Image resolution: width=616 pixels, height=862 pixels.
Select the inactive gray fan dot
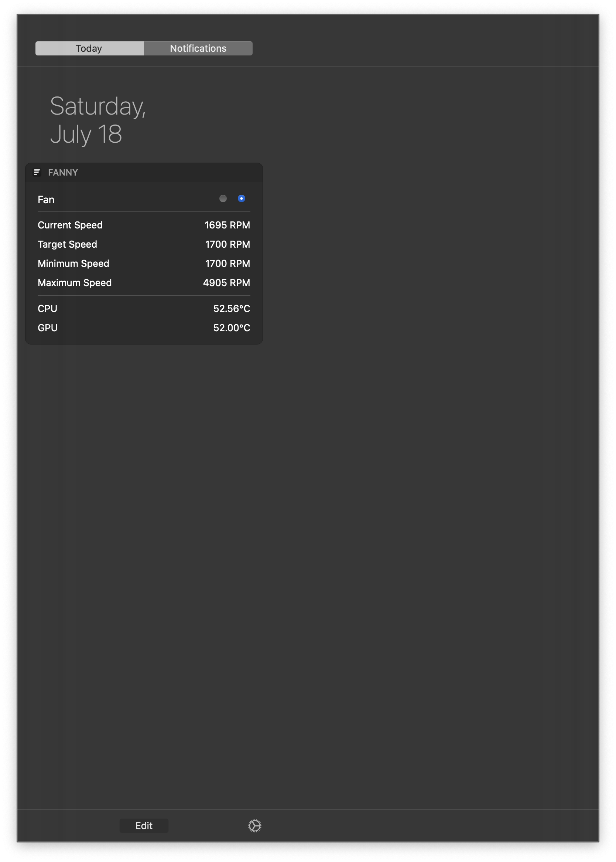point(223,198)
